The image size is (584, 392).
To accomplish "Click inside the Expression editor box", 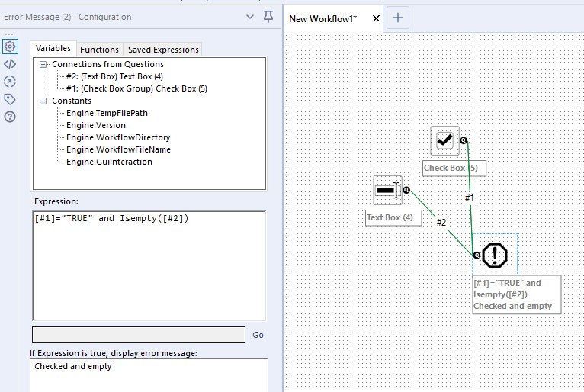I will click(x=149, y=265).
